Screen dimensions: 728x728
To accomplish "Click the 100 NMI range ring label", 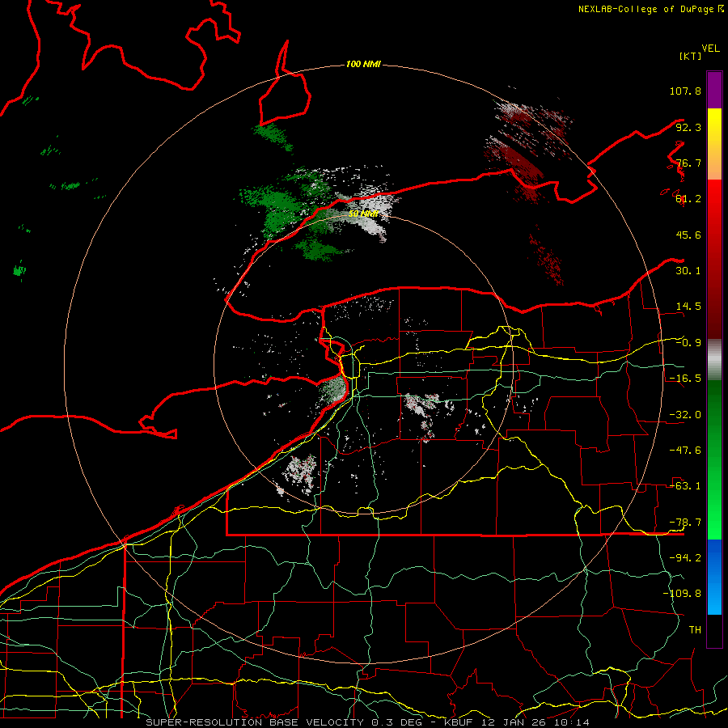I will coord(363,64).
